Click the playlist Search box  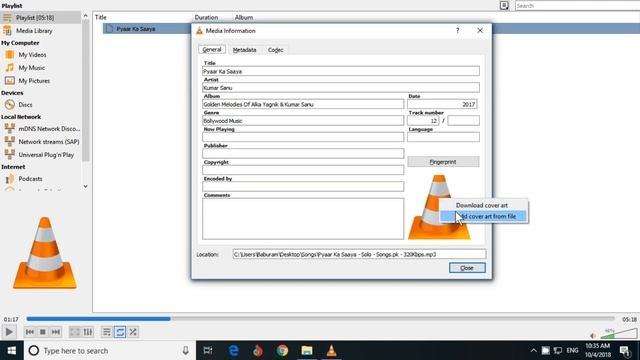pyautogui.click(x=577, y=6)
